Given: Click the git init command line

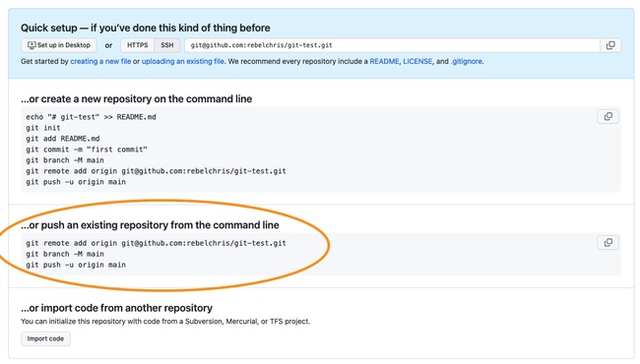Looking at the screenshot, I should coord(43,128).
